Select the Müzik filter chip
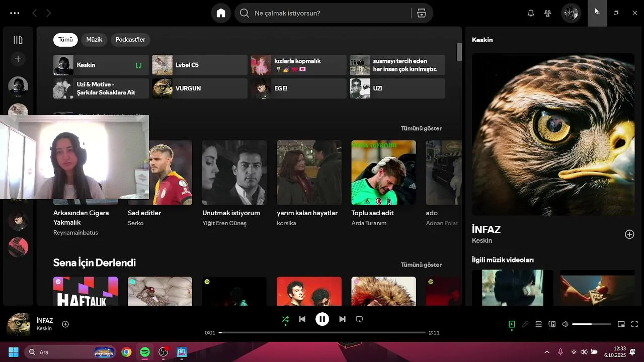 [94, 40]
